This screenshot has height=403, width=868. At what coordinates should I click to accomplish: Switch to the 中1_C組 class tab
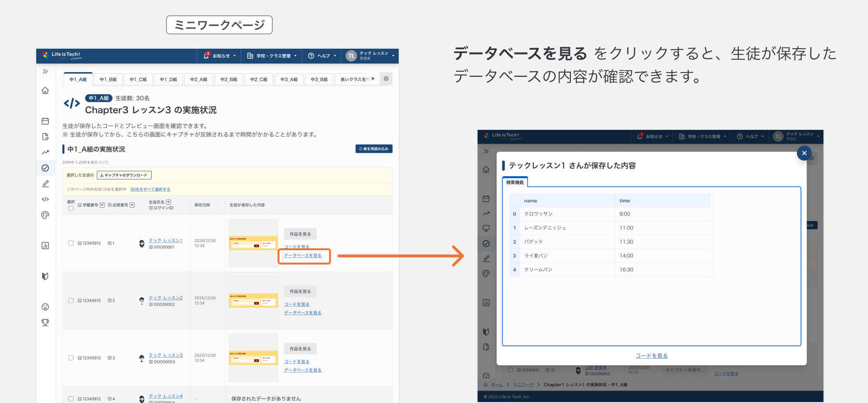138,79
